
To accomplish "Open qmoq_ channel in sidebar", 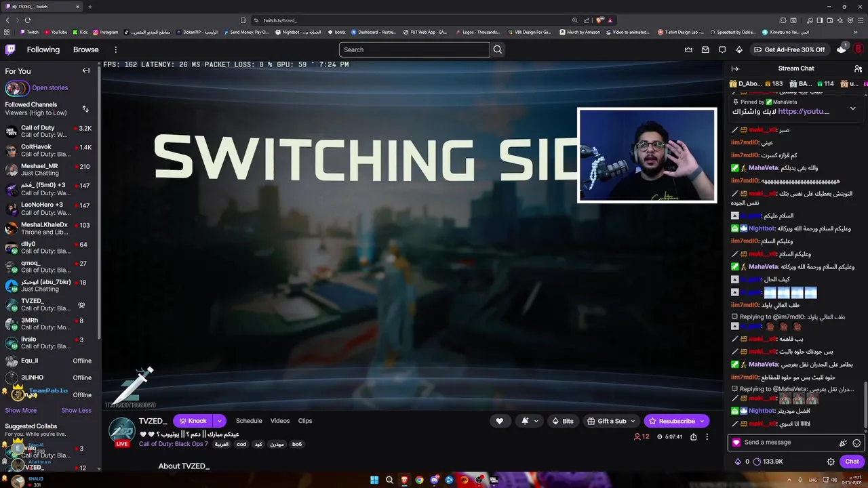I will (49, 266).
